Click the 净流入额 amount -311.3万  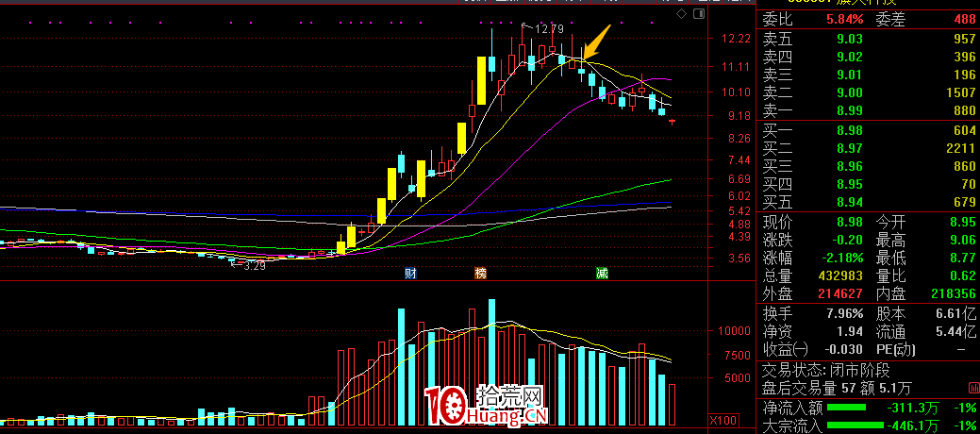[912, 409]
